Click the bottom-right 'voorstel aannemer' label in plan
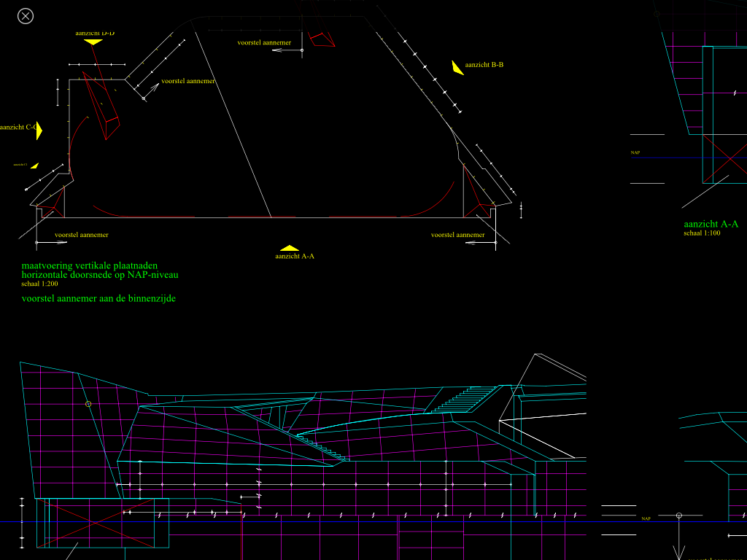 point(457,235)
